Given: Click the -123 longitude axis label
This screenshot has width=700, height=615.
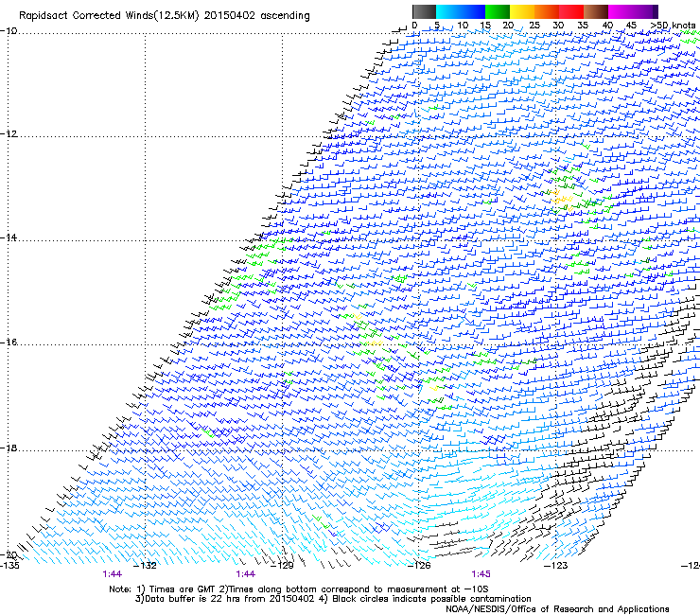Looking at the screenshot, I should [556, 566].
